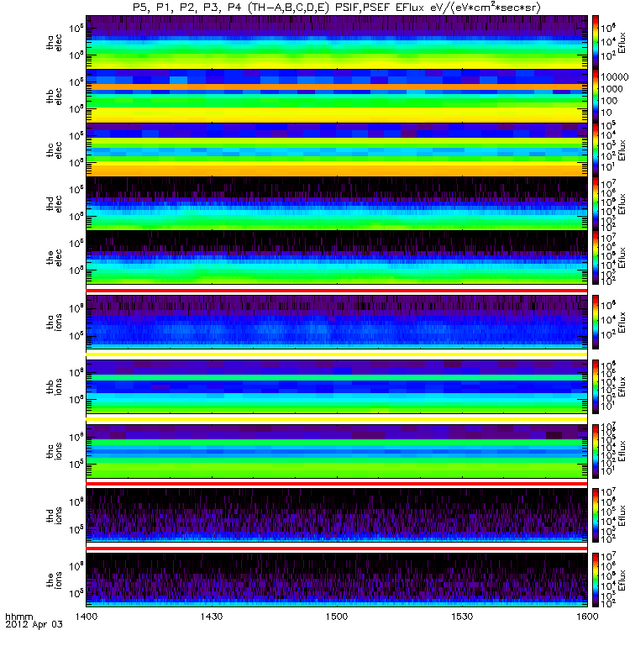The height and width of the screenshot is (672, 630).
Task: Click the Eflux label beside thc elec colorbar
Action: tap(622, 150)
